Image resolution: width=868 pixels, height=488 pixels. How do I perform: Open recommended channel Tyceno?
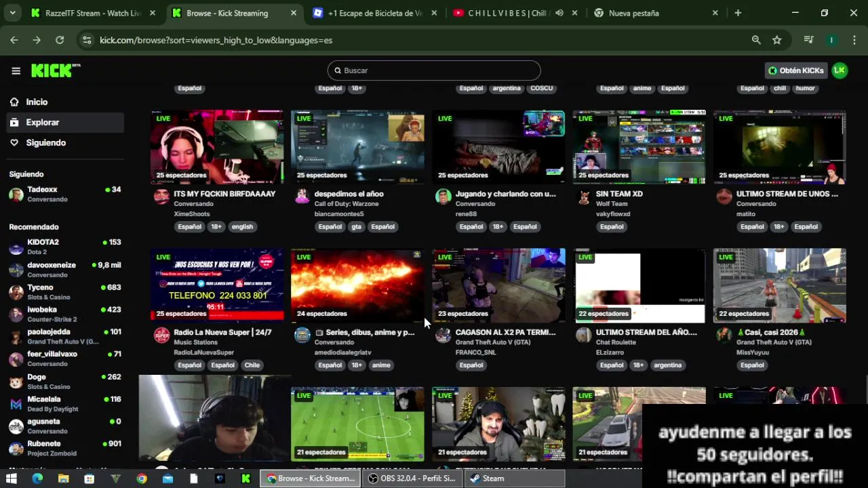(65, 292)
